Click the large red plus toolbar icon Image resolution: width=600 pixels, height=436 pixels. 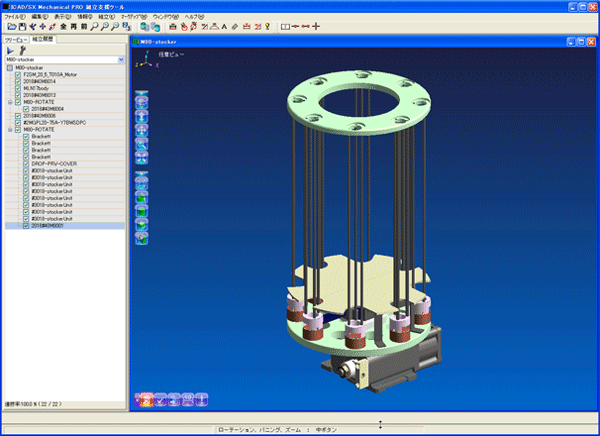tap(316, 26)
